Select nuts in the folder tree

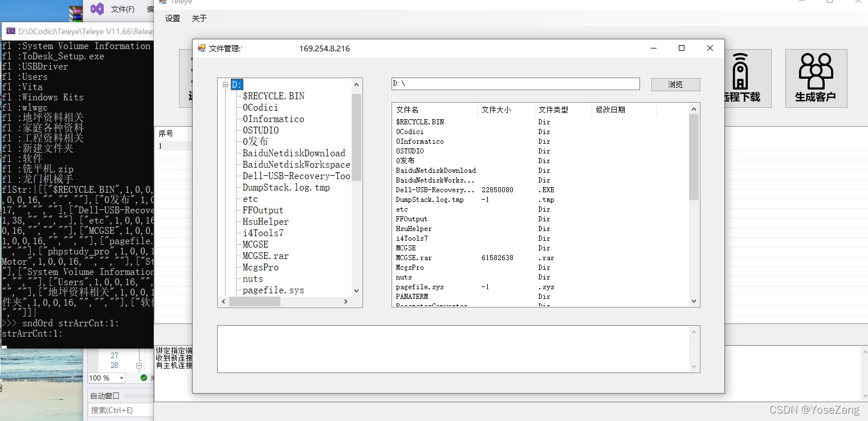click(253, 278)
